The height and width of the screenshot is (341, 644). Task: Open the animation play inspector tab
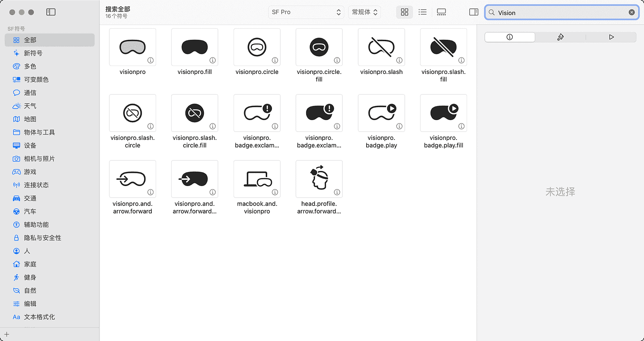point(611,37)
